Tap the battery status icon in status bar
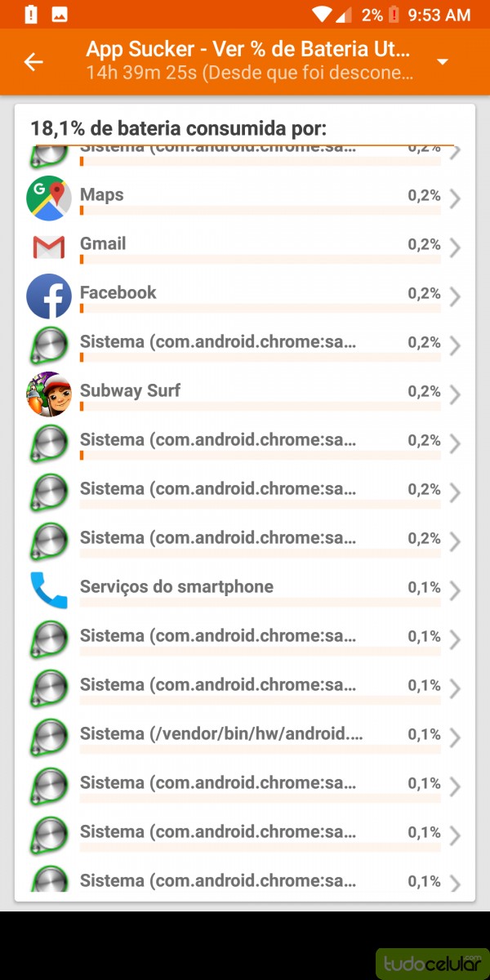Screen dimensions: 490x980 click(394, 14)
